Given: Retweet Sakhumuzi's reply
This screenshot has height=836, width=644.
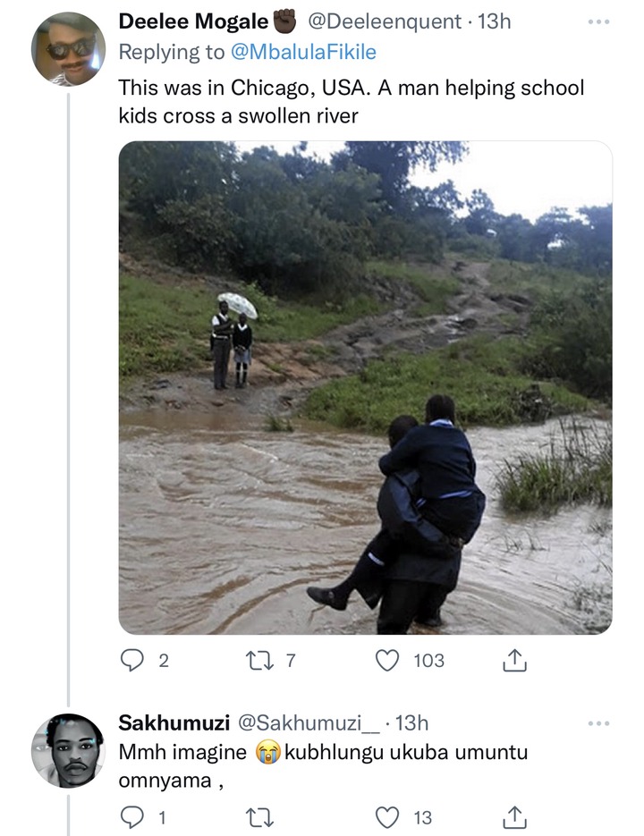Looking at the screenshot, I should (259, 817).
